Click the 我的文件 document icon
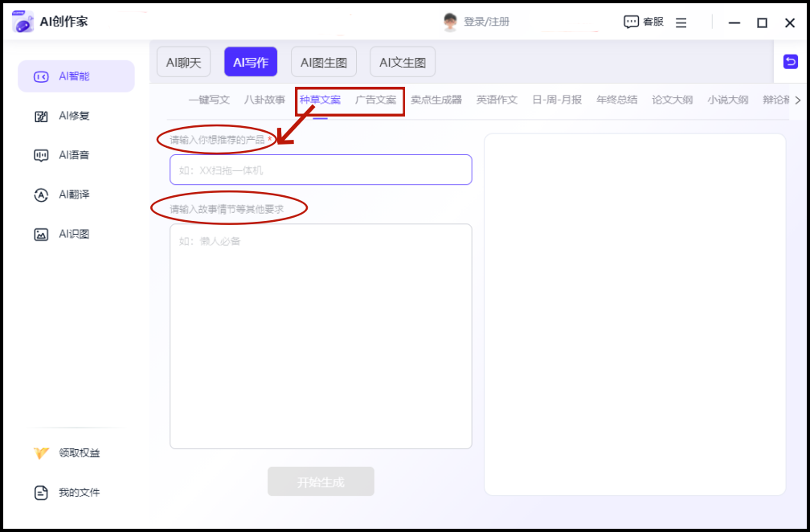The image size is (810, 532). tap(41, 493)
